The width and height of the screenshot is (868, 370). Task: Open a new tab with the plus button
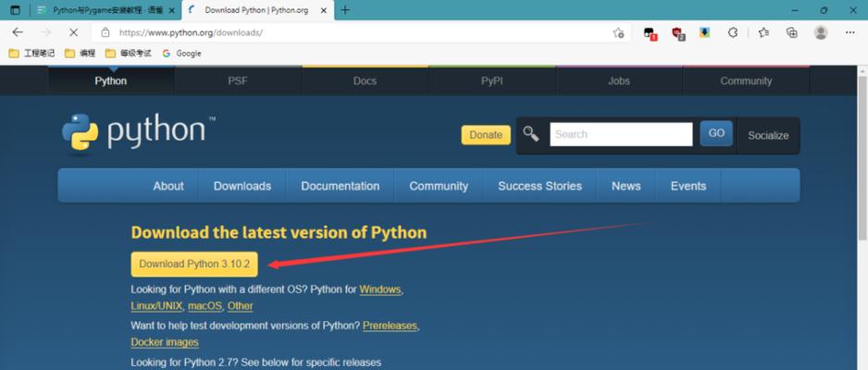pyautogui.click(x=345, y=10)
